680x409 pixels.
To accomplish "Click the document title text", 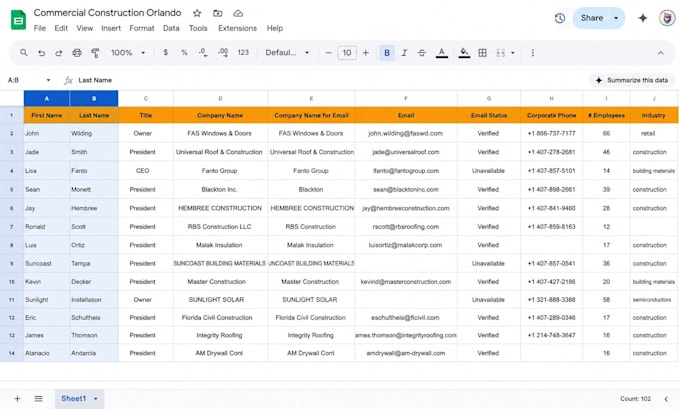I will pyautogui.click(x=108, y=13).
